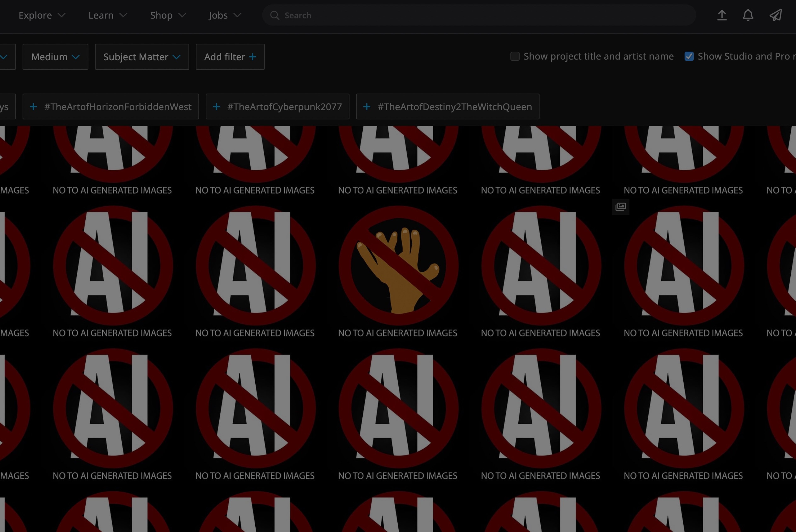Select the #TheArtofHorizonForbiddenWest tag
Viewport: 796px width, 532px height.
pos(111,107)
